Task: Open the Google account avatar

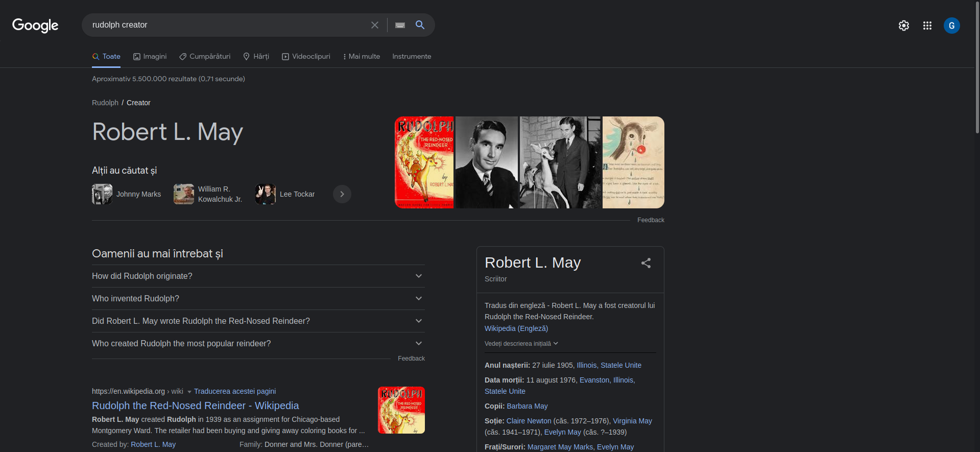Action: 951,26
